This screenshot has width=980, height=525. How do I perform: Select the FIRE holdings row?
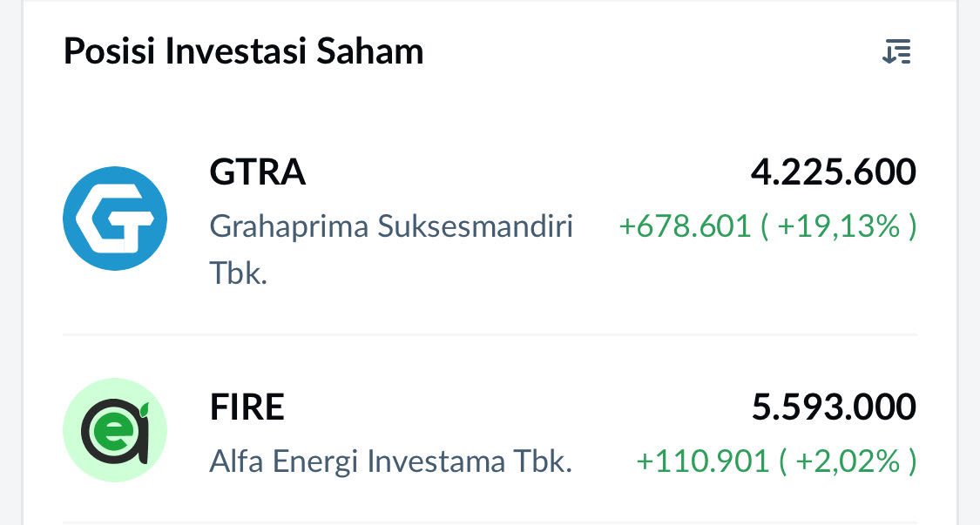click(x=490, y=429)
